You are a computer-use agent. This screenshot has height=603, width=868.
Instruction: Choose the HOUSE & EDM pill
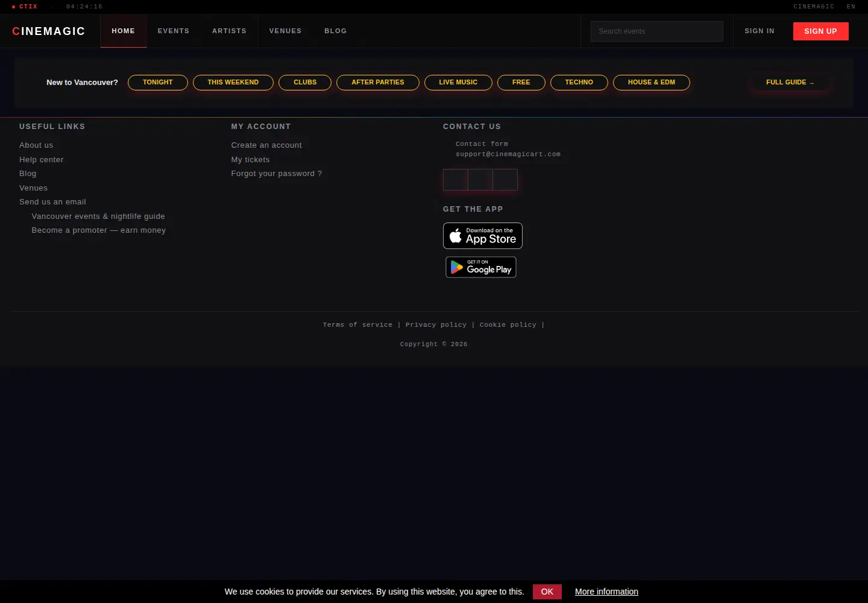click(x=652, y=83)
